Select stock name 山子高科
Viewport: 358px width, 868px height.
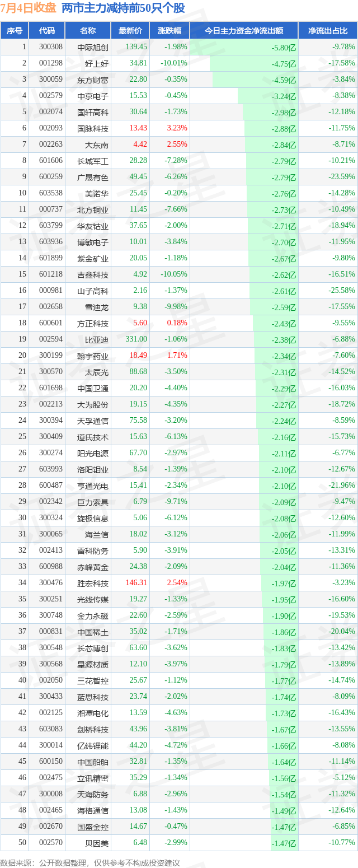pyautogui.click(x=93, y=291)
